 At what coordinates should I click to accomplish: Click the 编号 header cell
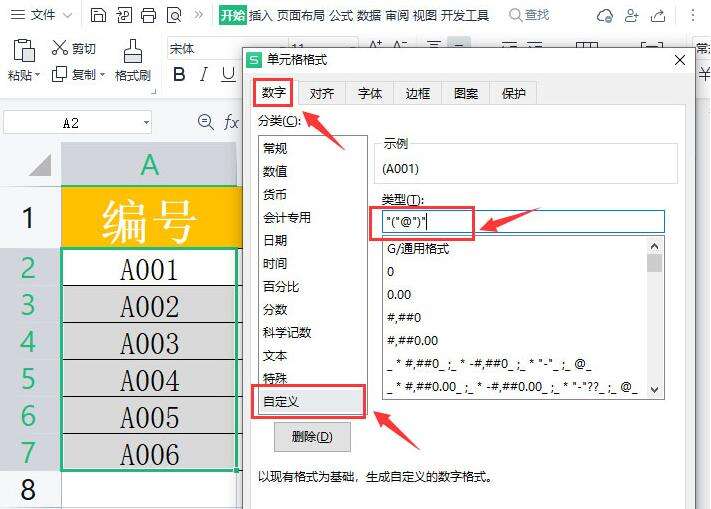tap(149, 218)
